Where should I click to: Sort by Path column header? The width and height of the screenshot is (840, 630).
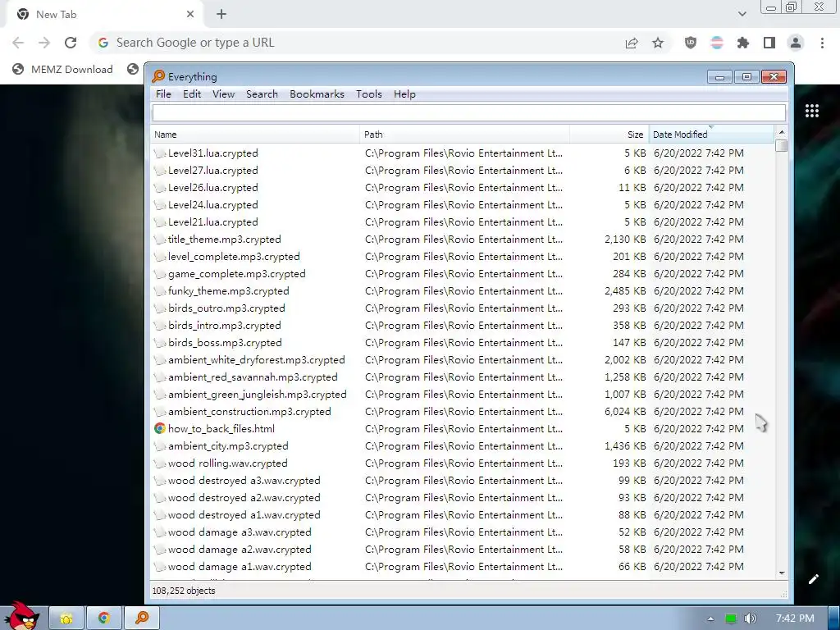click(x=464, y=135)
